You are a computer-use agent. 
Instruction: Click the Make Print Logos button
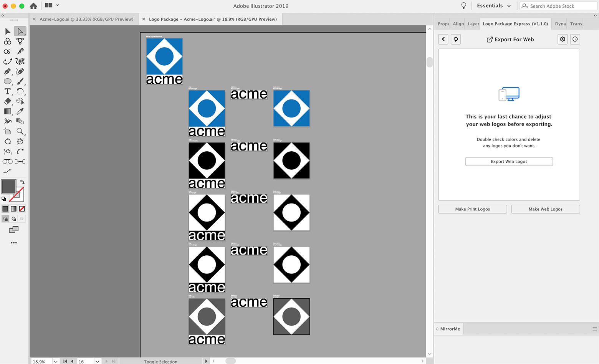tap(472, 209)
